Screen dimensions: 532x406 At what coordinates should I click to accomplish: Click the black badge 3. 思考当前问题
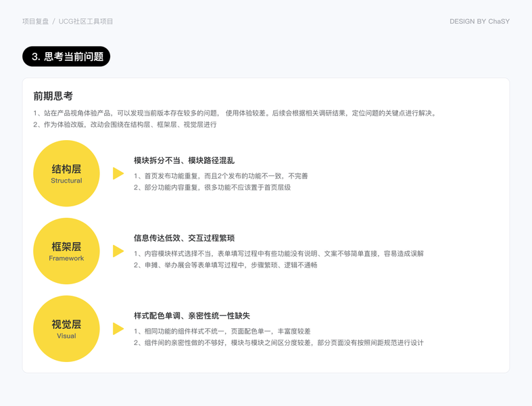66,56
